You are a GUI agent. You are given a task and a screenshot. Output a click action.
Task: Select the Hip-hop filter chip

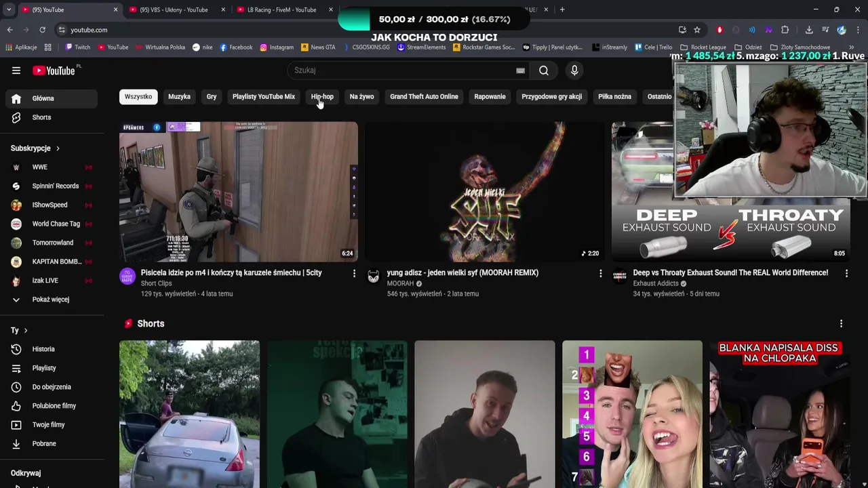click(322, 96)
